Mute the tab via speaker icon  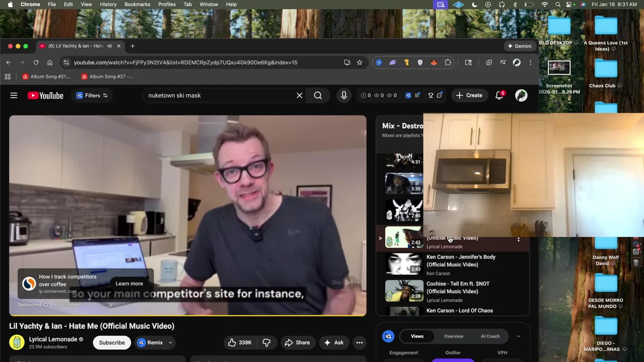(109, 46)
